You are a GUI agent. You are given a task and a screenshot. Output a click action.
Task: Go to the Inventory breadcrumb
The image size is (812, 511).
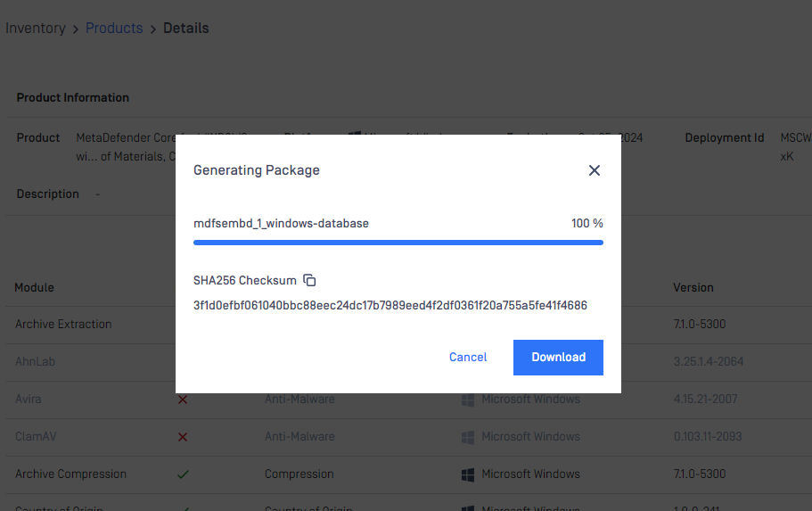point(36,28)
